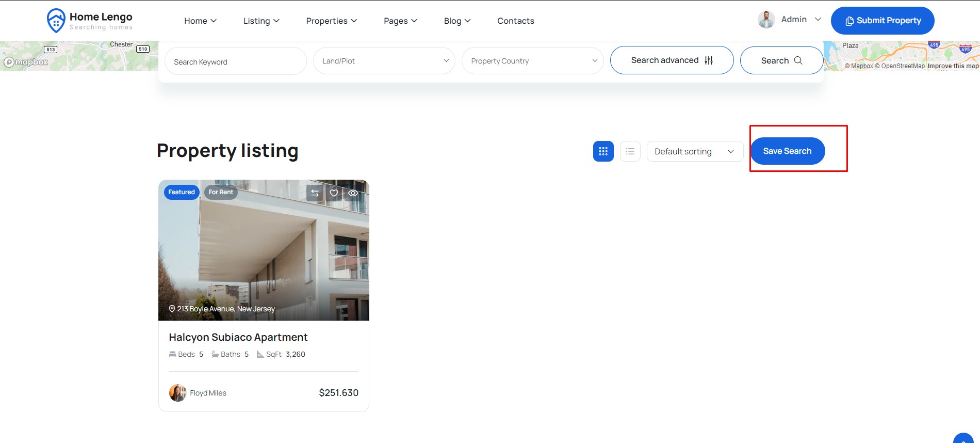Click the Baths: 5 detail
Viewport: 980px width, 443px height.
coord(230,354)
